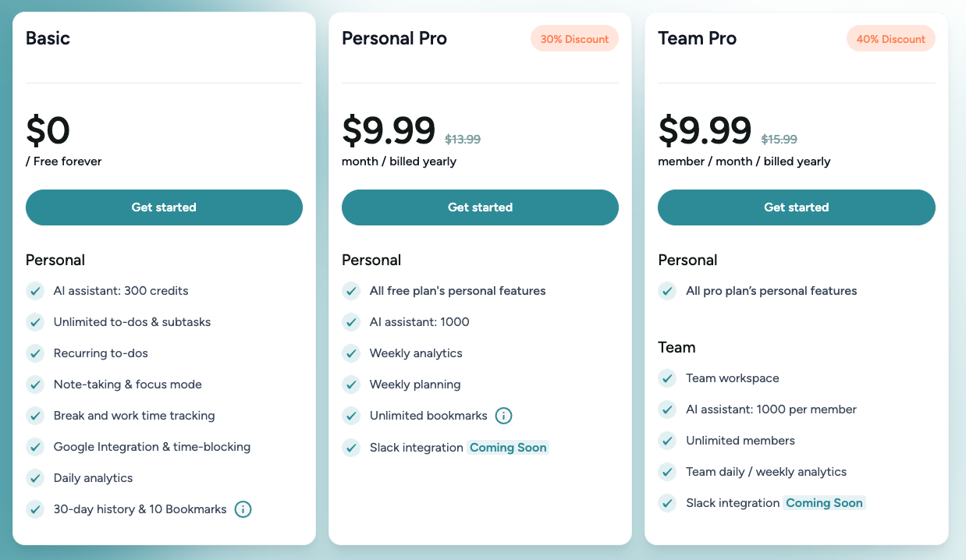Click Get started under Team Pro plan

coord(796,207)
